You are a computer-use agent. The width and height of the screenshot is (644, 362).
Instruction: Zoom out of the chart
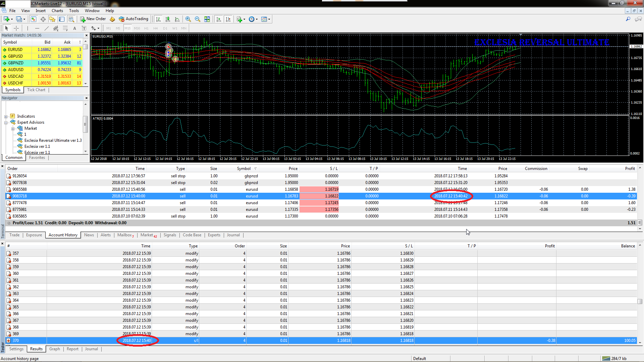[x=198, y=19]
